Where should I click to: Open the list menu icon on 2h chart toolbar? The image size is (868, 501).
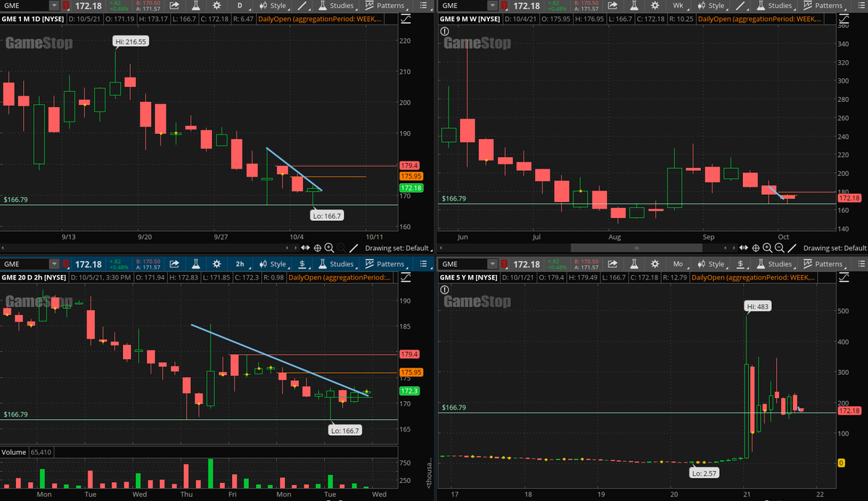tap(422, 264)
